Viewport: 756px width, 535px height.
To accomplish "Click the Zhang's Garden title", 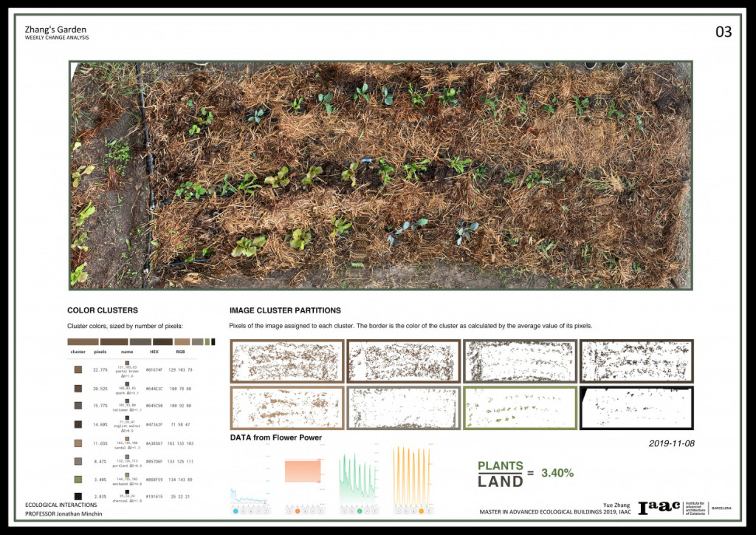I will pyautogui.click(x=55, y=30).
